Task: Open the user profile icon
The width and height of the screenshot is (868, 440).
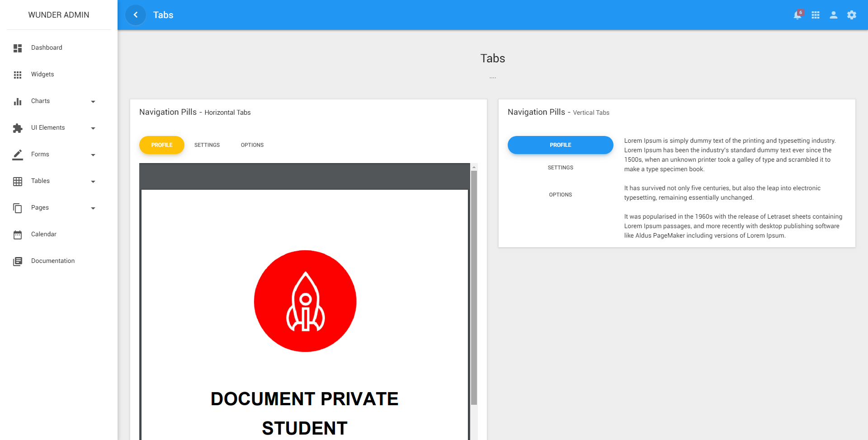Action: [x=834, y=15]
